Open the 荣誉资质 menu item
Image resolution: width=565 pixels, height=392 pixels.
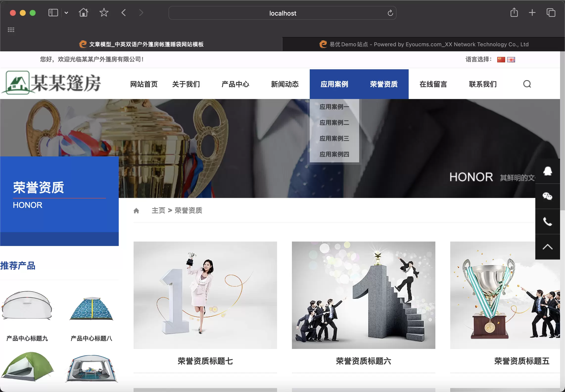coord(384,84)
